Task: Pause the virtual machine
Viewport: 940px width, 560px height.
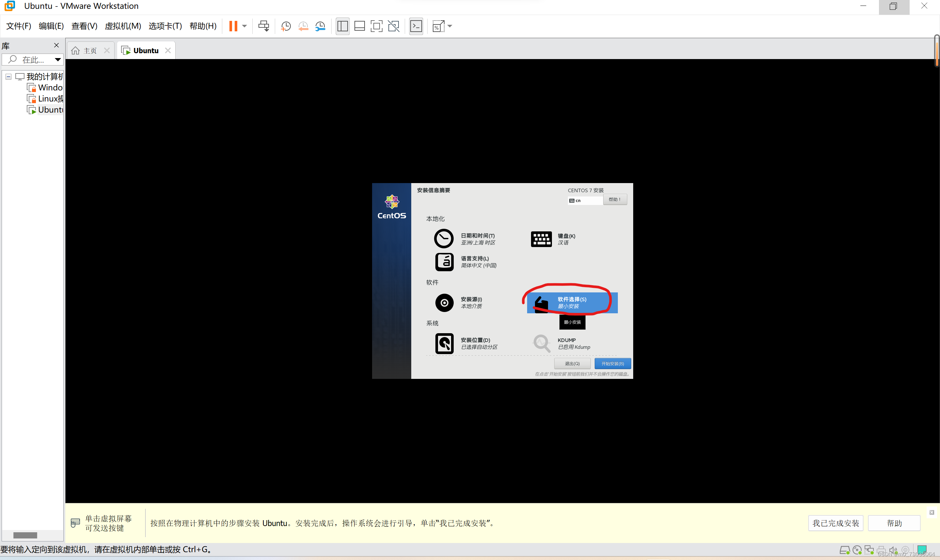Action: click(x=233, y=26)
